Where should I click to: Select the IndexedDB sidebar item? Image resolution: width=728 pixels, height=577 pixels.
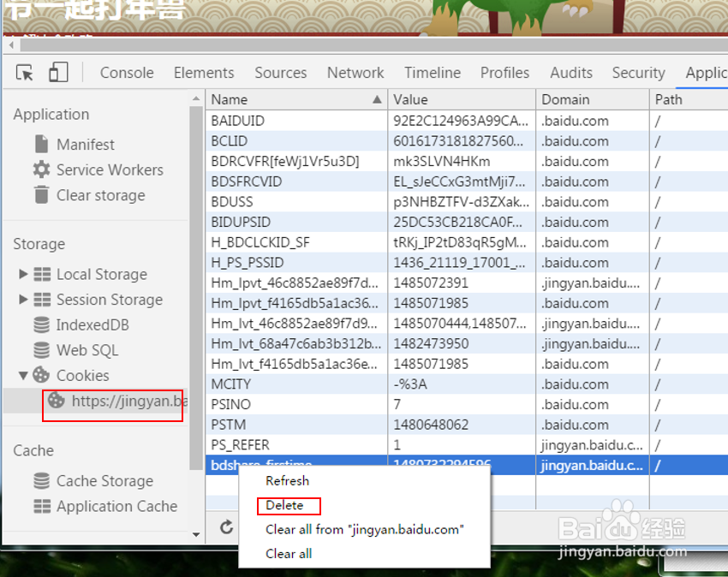point(92,325)
